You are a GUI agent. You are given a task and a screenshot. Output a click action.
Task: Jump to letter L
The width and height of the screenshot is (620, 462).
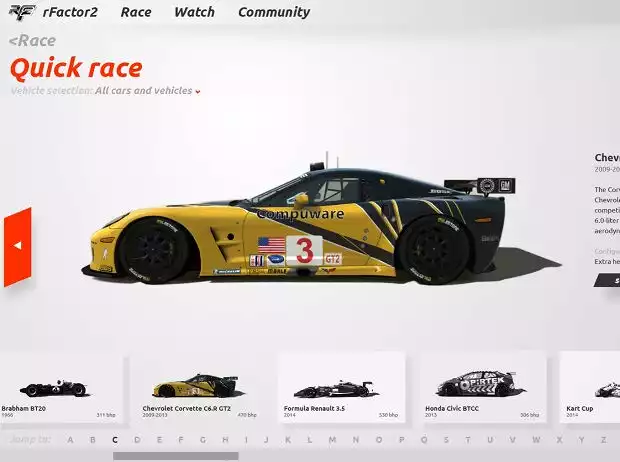[x=310, y=440]
